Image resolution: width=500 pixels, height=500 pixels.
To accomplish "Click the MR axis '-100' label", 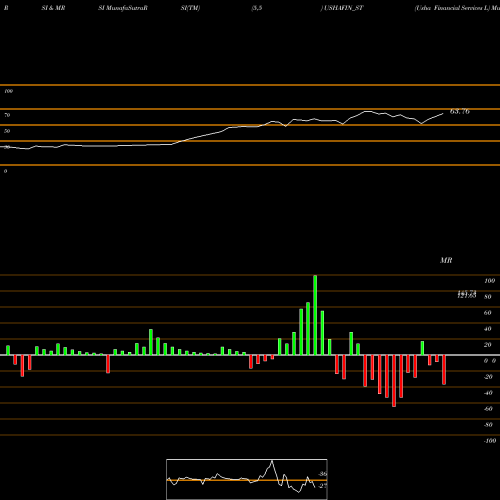I will click(490, 441).
